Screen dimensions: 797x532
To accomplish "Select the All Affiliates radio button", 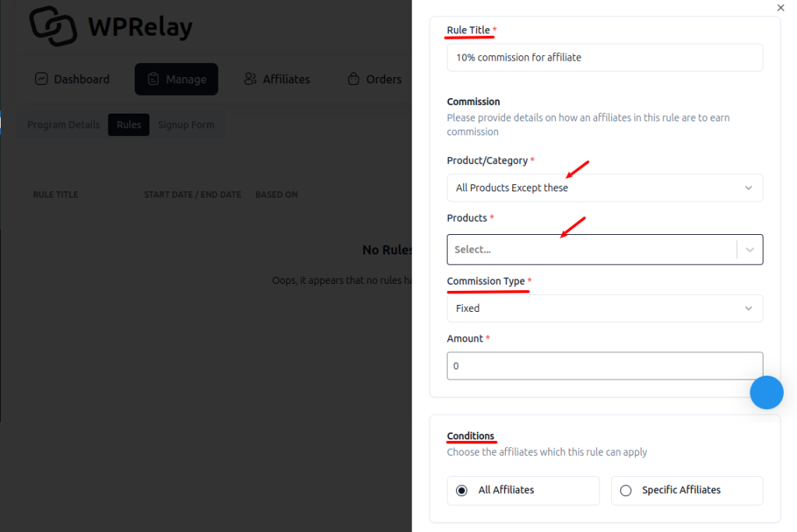I will (x=462, y=490).
